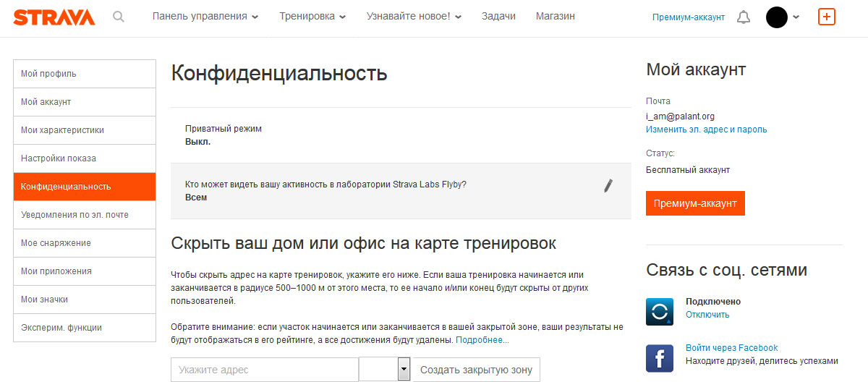This screenshot has height=382, width=868.
Task: Click the Facebook icon
Action: (660, 358)
